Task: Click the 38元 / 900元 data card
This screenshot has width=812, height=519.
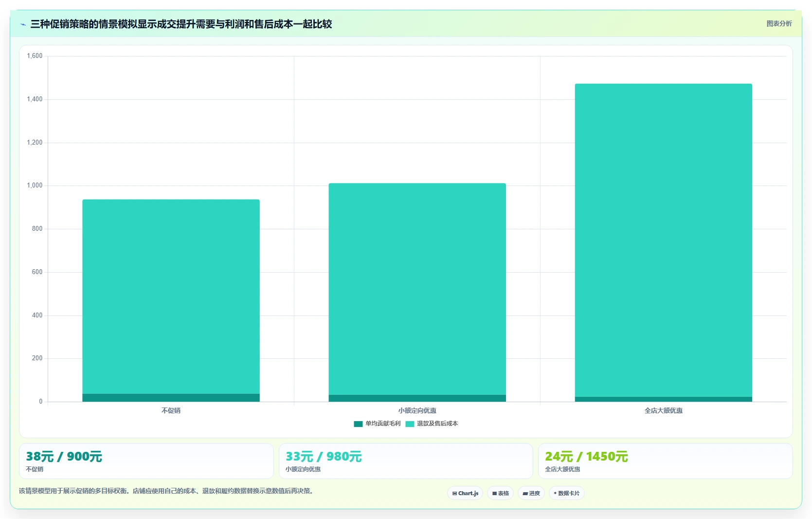Action: point(146,461)
